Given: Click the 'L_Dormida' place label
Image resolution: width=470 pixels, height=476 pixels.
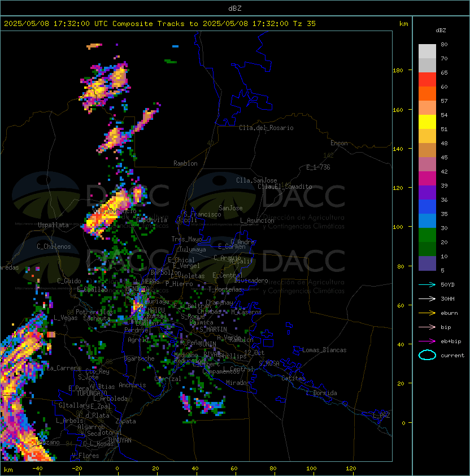Looking at the screenshot, I should coord(321,393).
